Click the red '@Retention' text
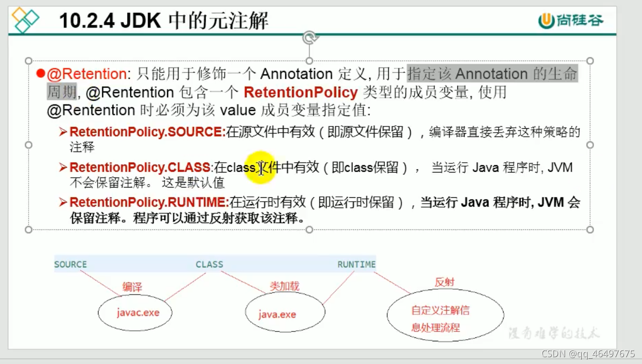Image resolution: width=642 pixels, height=364 pixels. (x=87, y=74)
